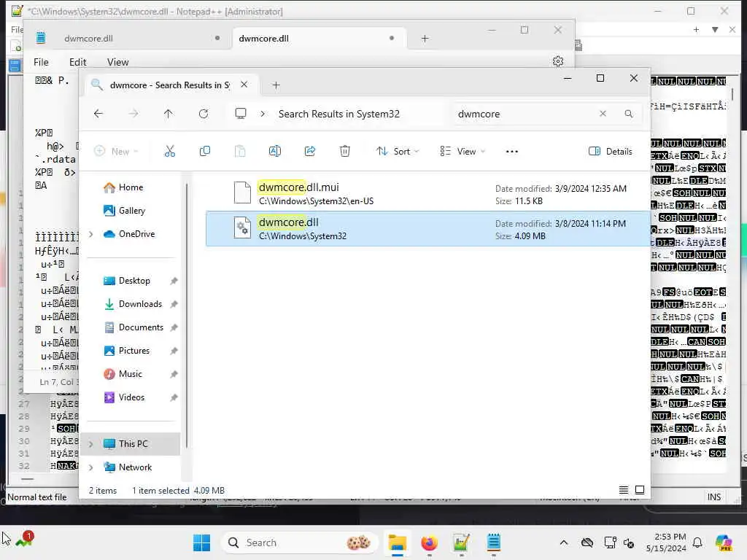Open the See more ellipsis menu
Image resolution: width=747 pixels, height=560 pixels.
[511, 152]
